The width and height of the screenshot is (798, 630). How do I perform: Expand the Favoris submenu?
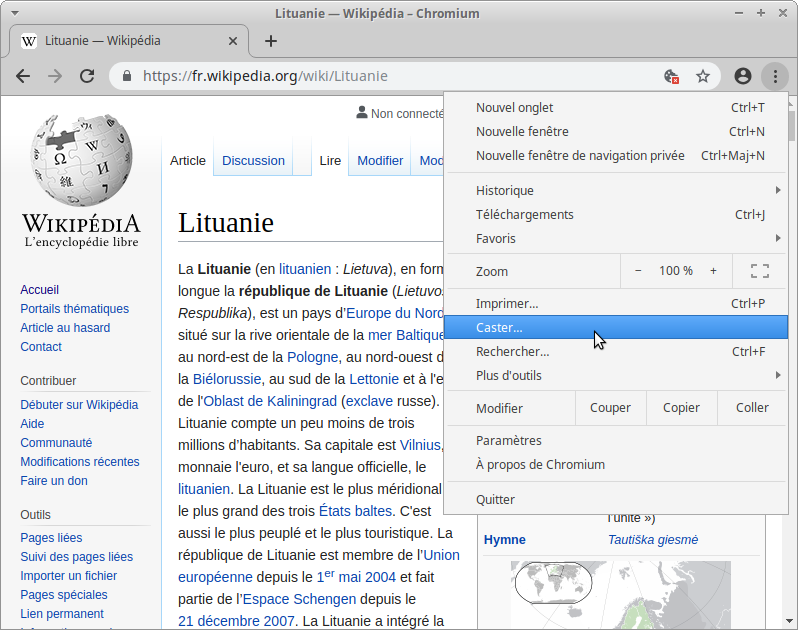tap(615, 239)
